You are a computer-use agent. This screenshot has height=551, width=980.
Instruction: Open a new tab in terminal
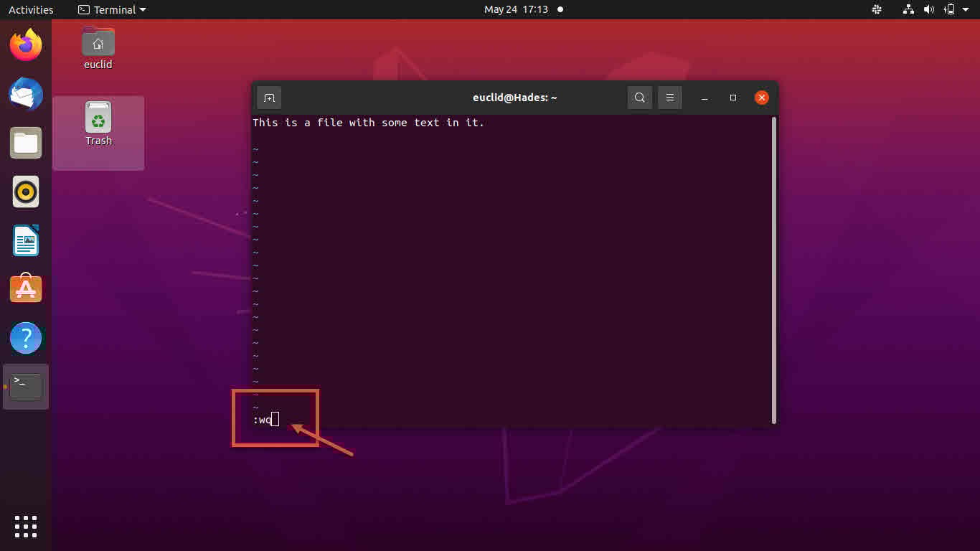(269, 98)
